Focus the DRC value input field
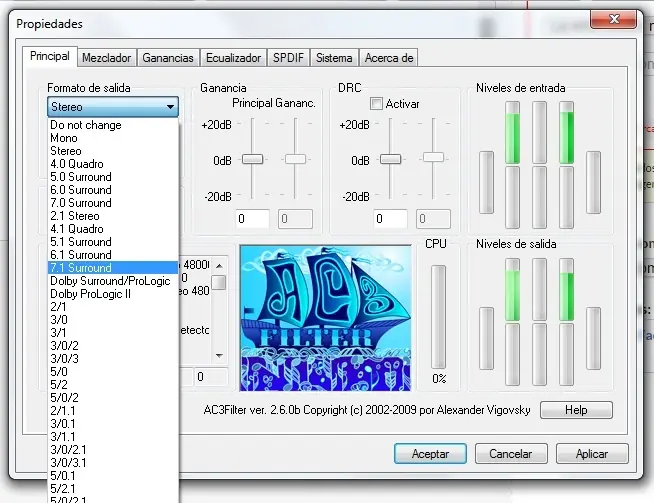 [x=390, y=219]
